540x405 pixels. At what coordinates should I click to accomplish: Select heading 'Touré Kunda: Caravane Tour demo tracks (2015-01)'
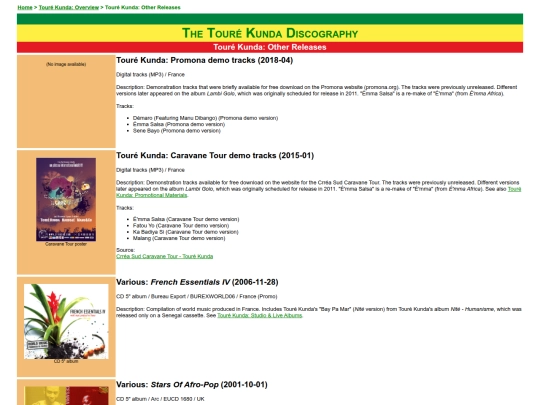pos(215,156)
